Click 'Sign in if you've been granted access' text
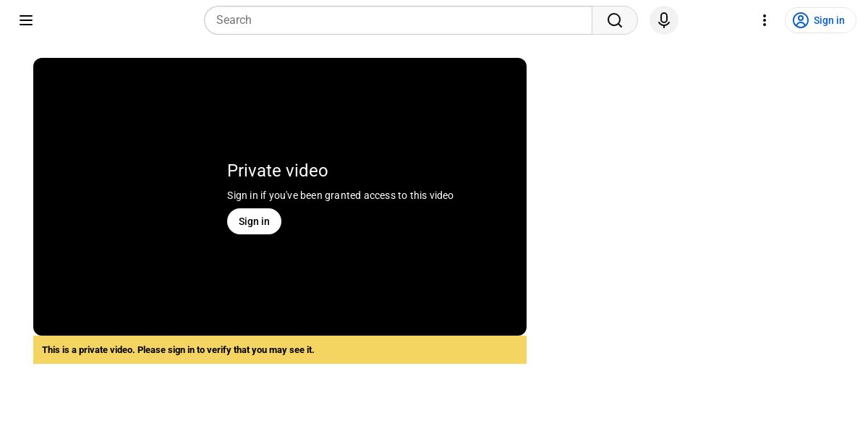868x434 pixels. click(340, 195)
